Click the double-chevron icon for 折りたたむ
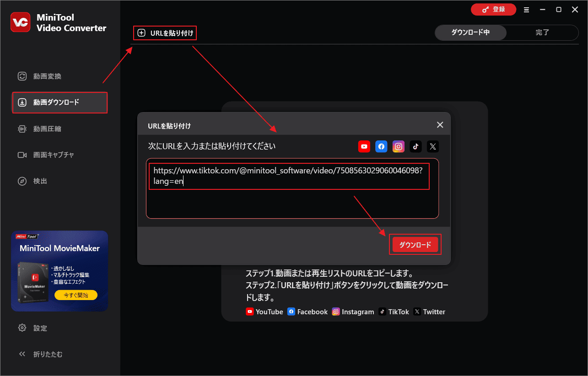The image size is (588, 376). point(22,354)
